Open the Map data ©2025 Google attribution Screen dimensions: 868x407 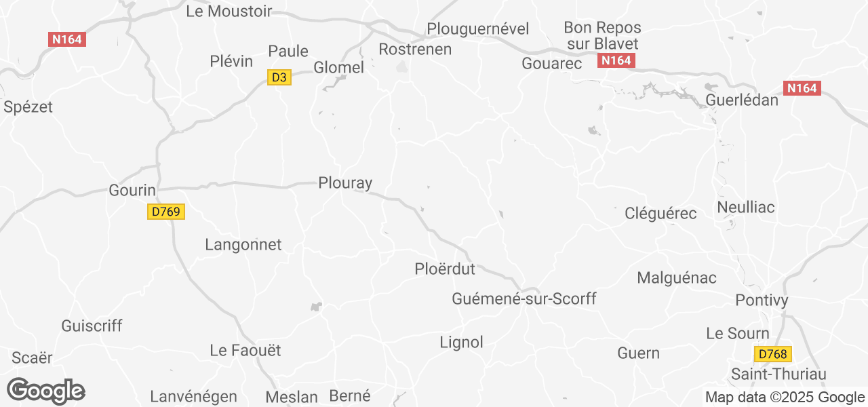point(785,398)
